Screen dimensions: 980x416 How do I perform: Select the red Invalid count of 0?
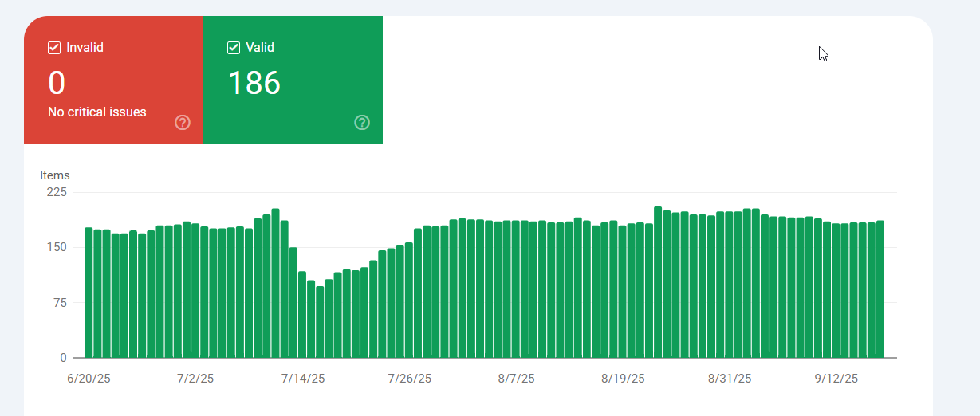coord(57,84)
